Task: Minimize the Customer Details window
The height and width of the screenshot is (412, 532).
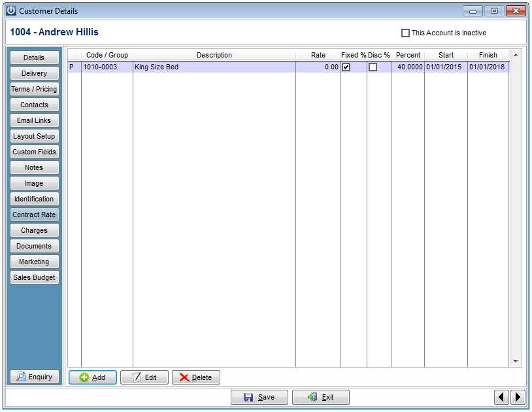Action: [x=473, y=11]
